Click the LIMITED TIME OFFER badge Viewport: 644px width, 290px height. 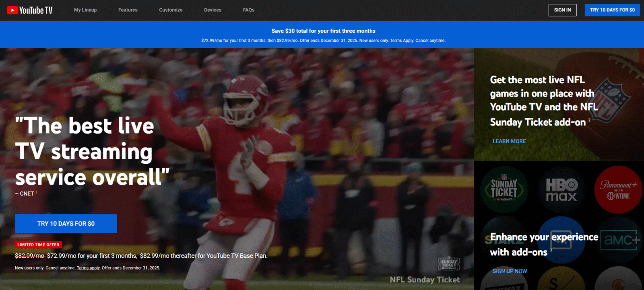38,245
